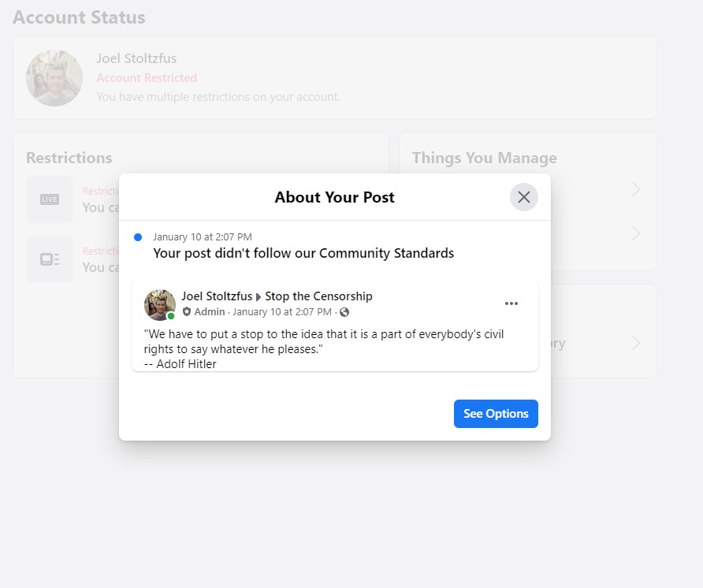The height and width of the screenshot is (588, 703).
Task: Click the blue unread dot indicator
Action: pyautogui.click(x=138, y=236)
